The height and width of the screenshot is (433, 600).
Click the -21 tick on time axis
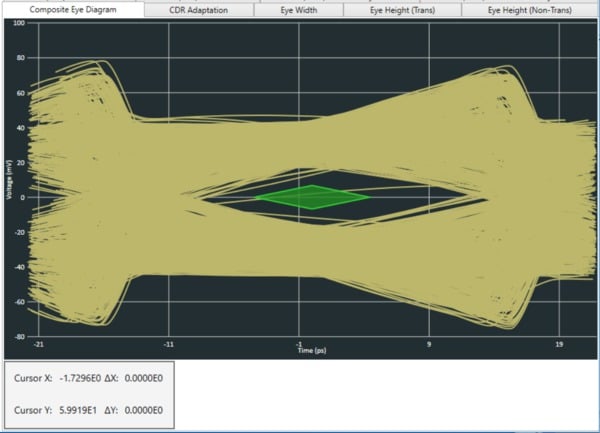click(37, 345)
